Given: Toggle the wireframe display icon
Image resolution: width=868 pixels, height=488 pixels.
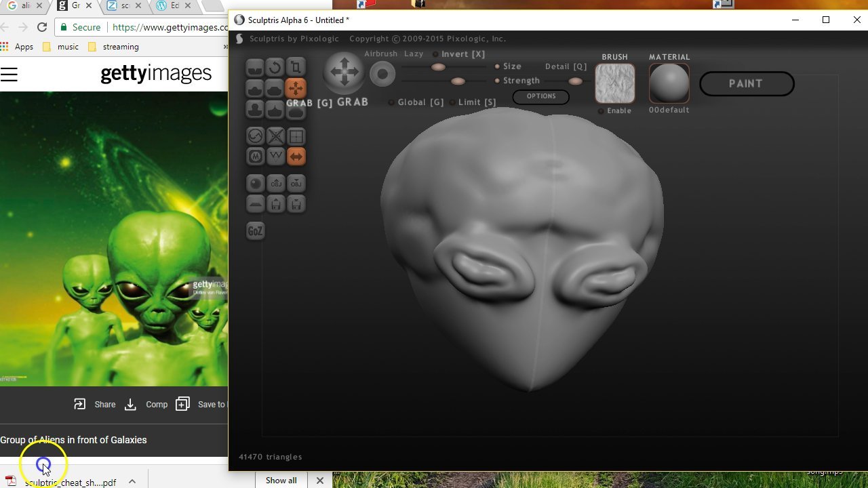Looking at the screenshot, I should 296,136.
